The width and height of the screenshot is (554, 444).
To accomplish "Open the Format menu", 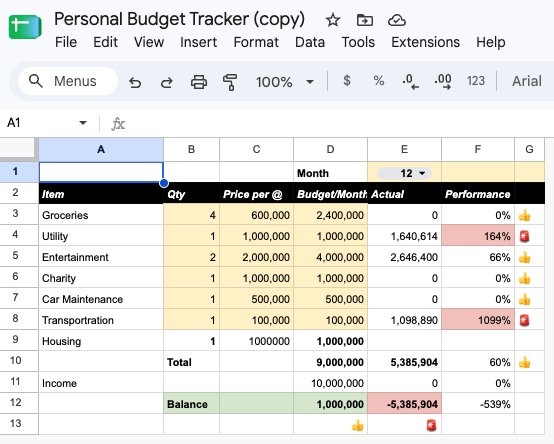I will click(256, 42).
